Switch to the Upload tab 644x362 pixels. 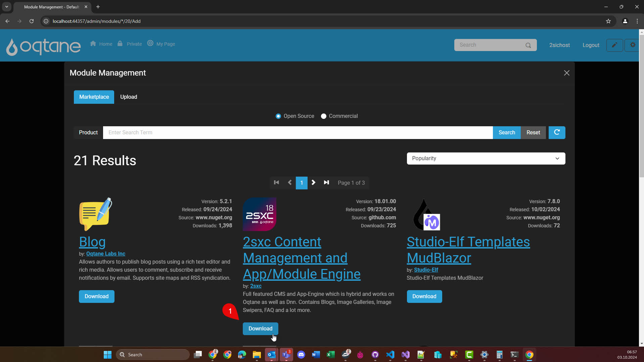129,97
